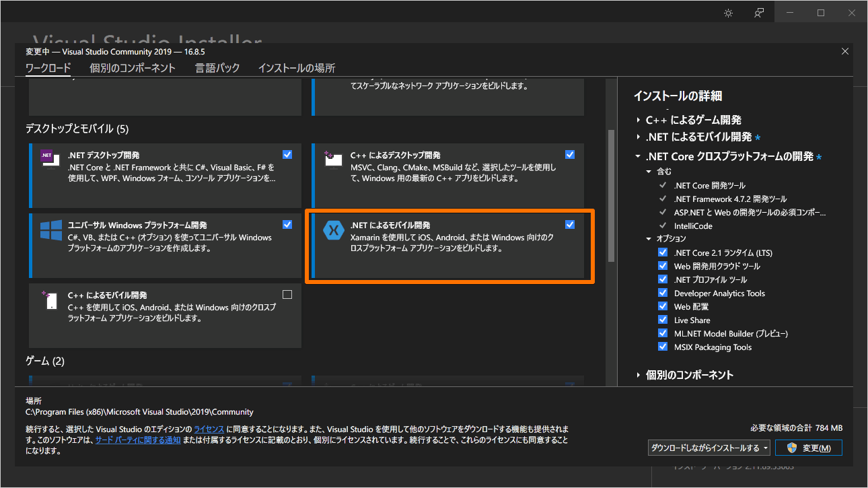
Task: Click the C++ mobile development phone icon
Action: (50, 300)
